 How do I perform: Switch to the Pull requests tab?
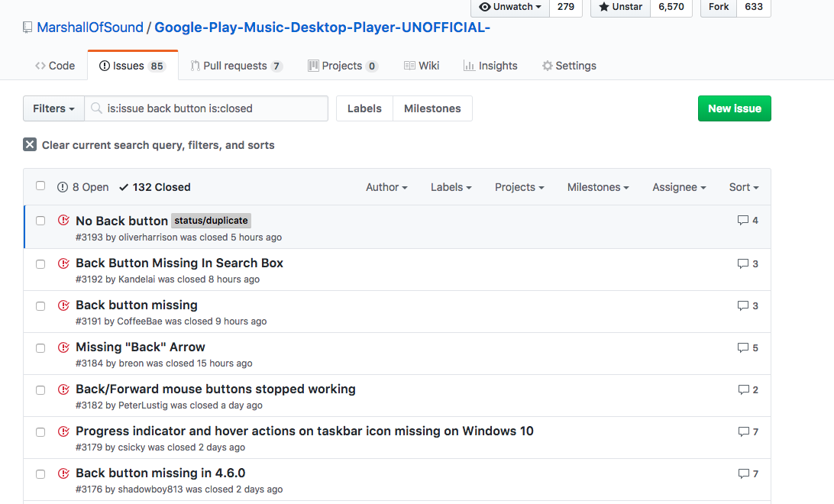[x=236, y=66]
